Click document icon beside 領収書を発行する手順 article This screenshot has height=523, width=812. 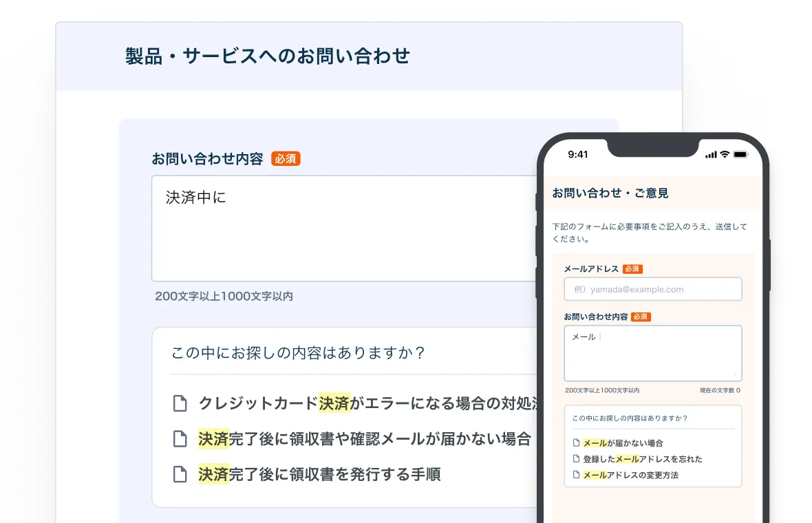tap(180, 474)
